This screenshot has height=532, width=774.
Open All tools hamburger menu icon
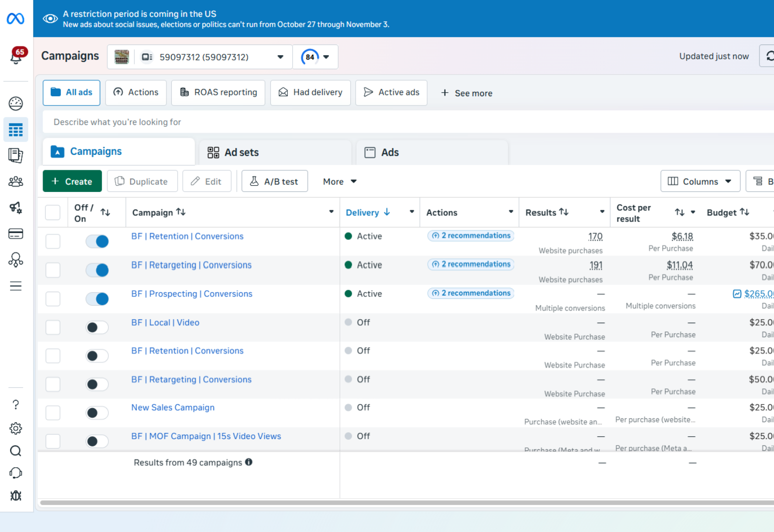tap(15, 286)
